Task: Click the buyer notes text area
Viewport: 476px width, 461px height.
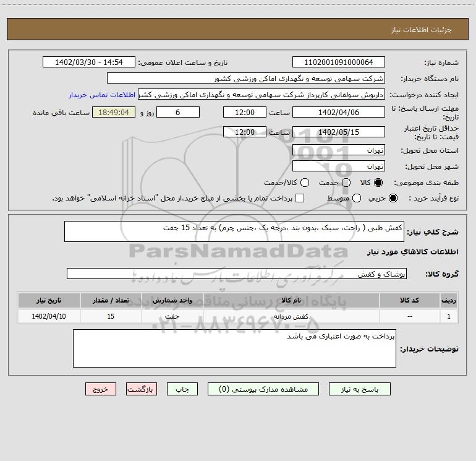Action: [234, 348]
